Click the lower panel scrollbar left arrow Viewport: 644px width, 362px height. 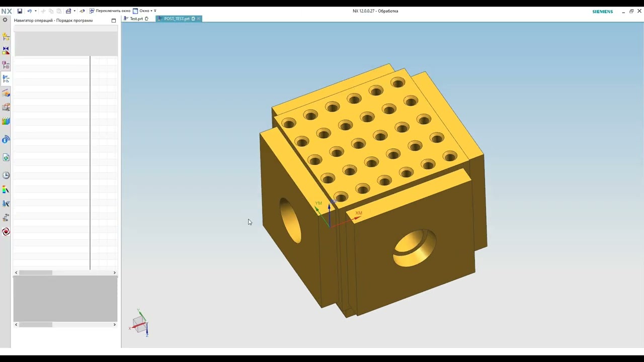pyautogui.click(x=16, y=324)
